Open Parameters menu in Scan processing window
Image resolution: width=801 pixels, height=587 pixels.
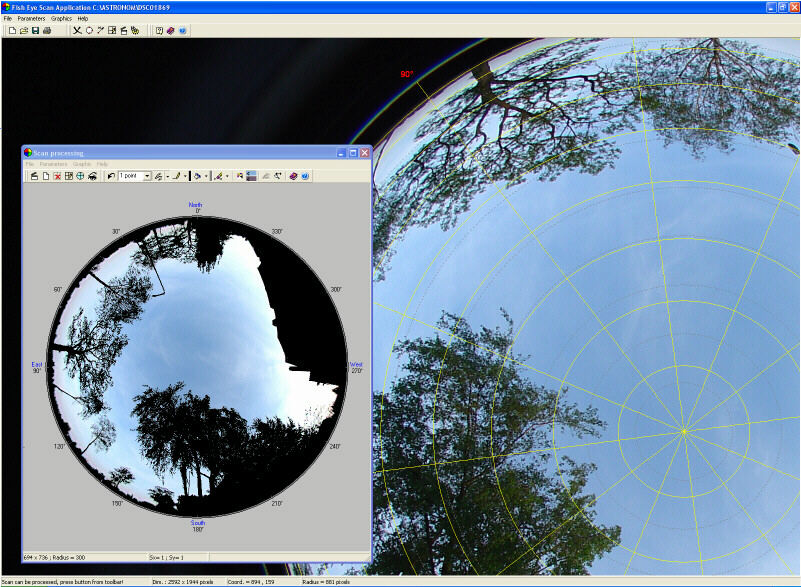(x=53, y=164)
